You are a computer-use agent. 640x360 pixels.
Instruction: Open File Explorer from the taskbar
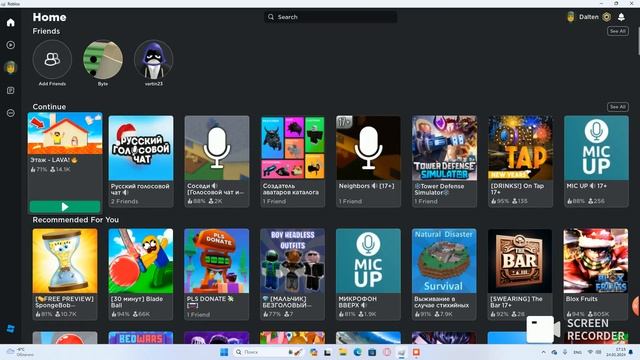click(343, 352)
